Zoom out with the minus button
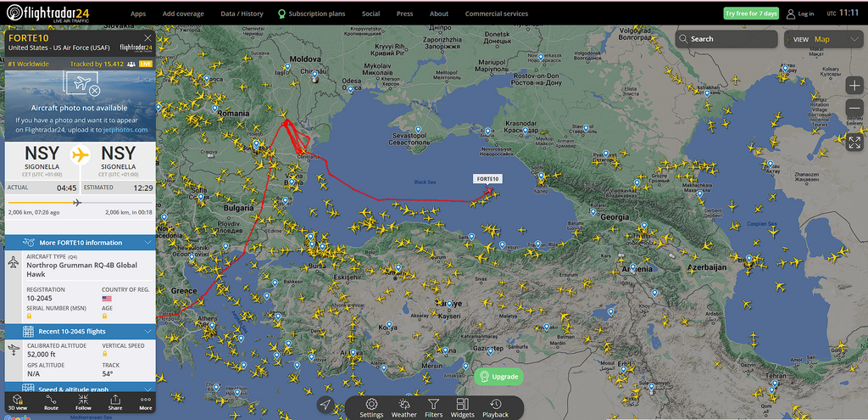Screen dimensions: 868x420 [x=854, y=108]
